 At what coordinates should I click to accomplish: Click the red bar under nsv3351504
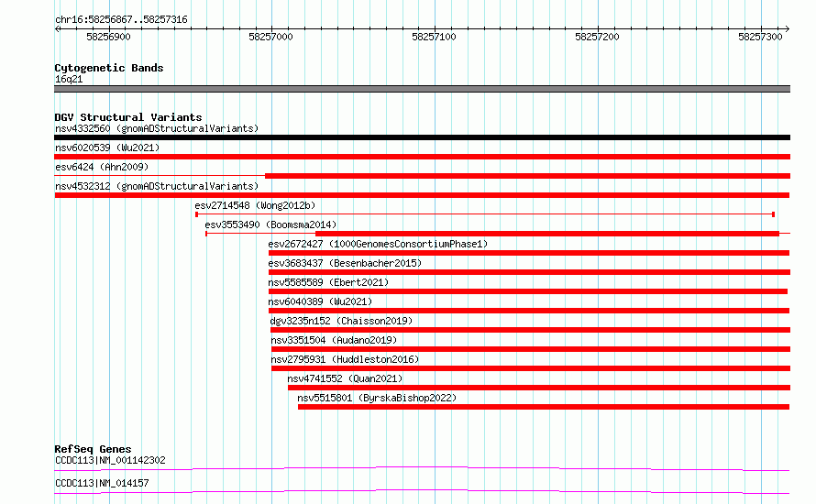pos(531,349)
